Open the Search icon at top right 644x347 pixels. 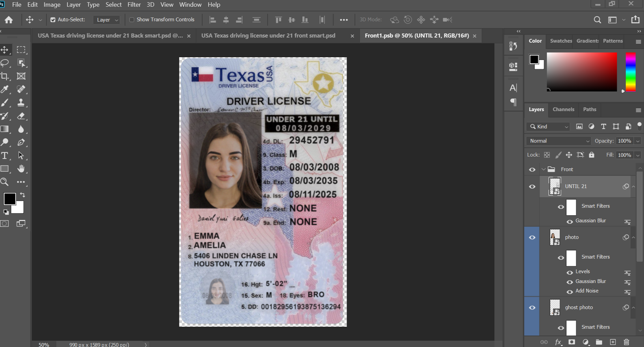[x=597, y=20]
